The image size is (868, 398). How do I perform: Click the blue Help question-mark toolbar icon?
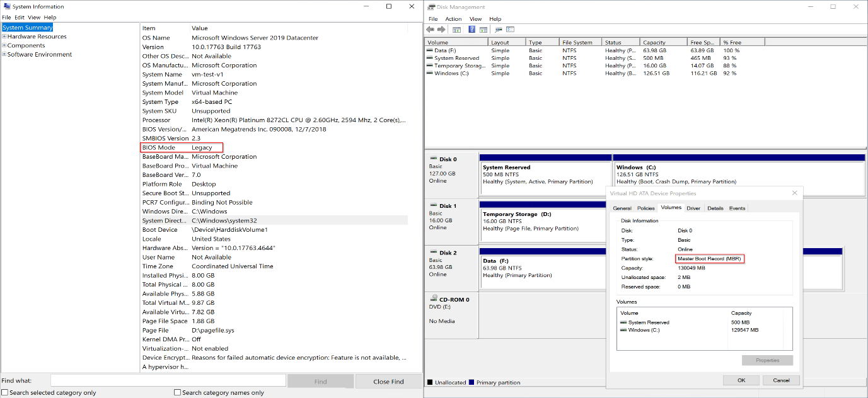(x=472, y=29)
